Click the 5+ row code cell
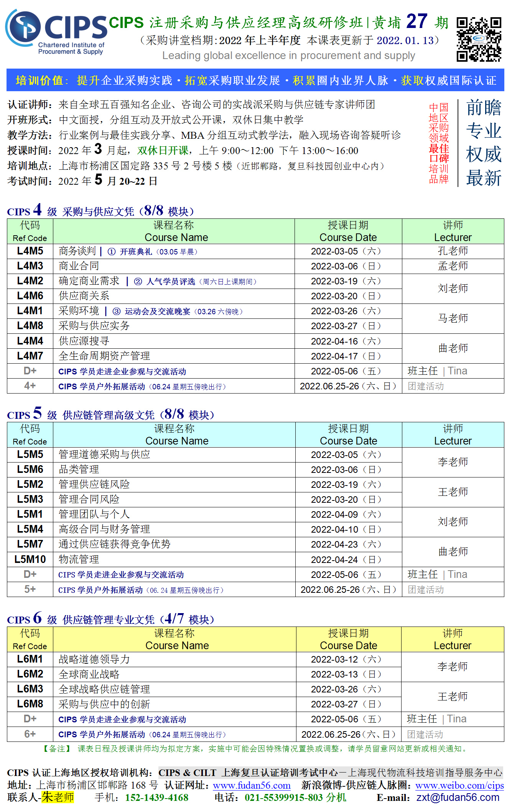 (x=30, y=589)
